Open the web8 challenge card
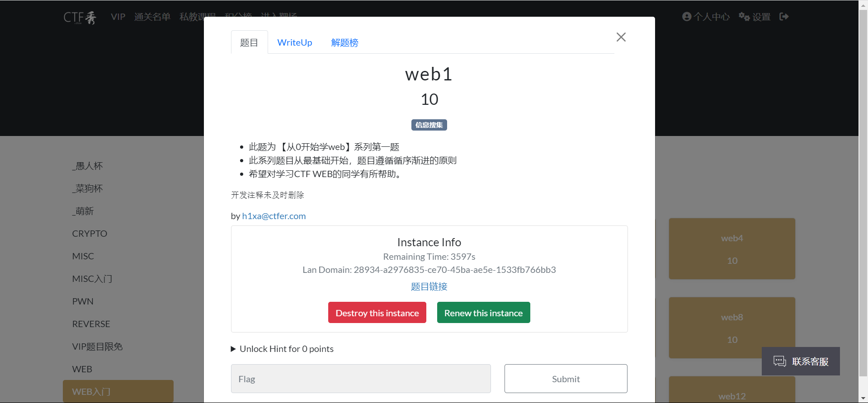868x403 pixels. pyautogui.click(x=732, y=328)
